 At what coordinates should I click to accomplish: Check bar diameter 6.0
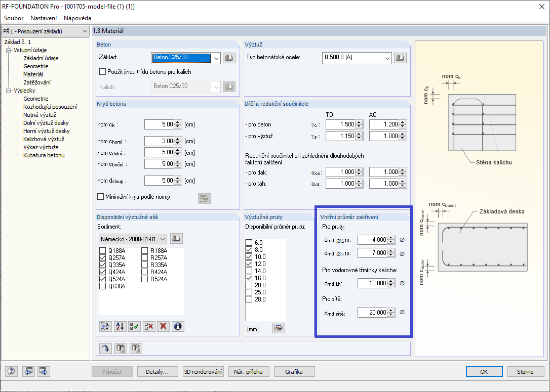(249, 243)
